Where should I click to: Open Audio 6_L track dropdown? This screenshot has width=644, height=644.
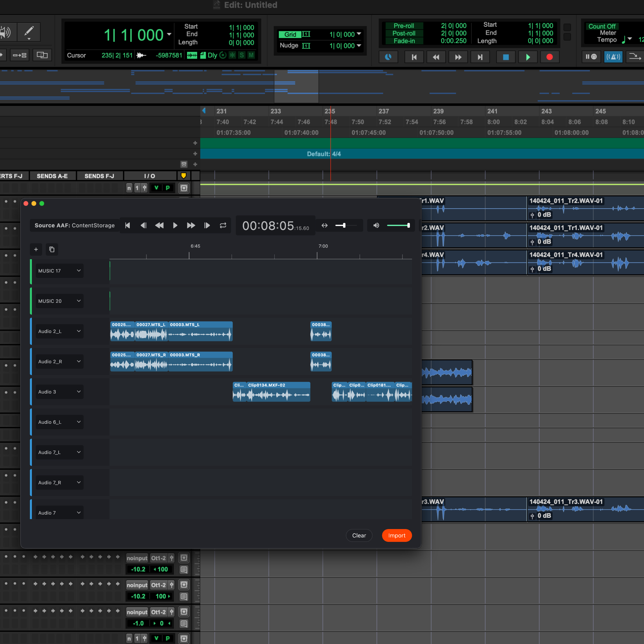pyautogui.click(x=60, y=422)
